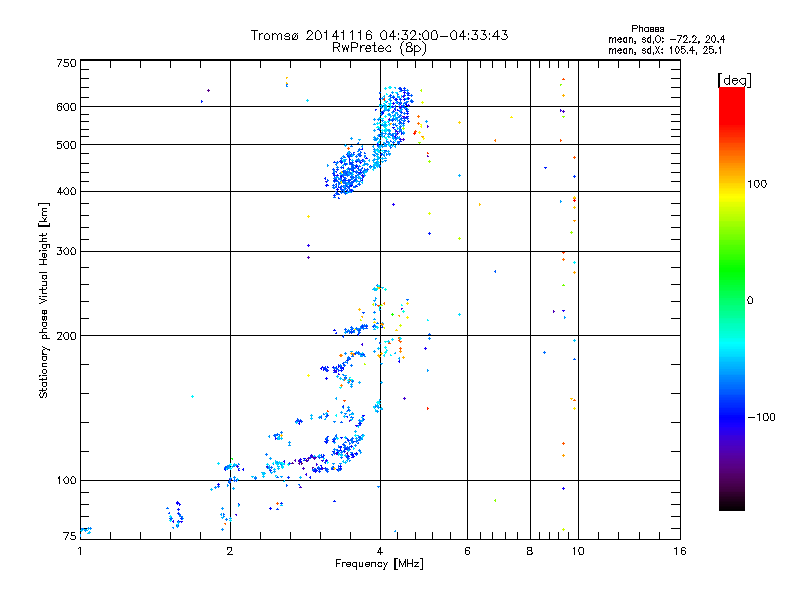The image size is (800, 600).
Task: Click the "300" height tick label
Action: point(66,252)
